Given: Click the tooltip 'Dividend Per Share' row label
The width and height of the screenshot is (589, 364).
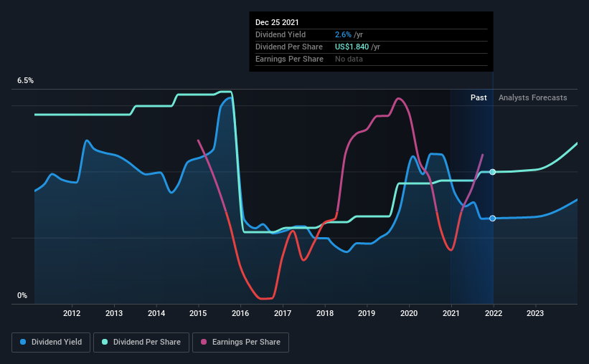Looking at the screenshot, I should tap(289, 47).
